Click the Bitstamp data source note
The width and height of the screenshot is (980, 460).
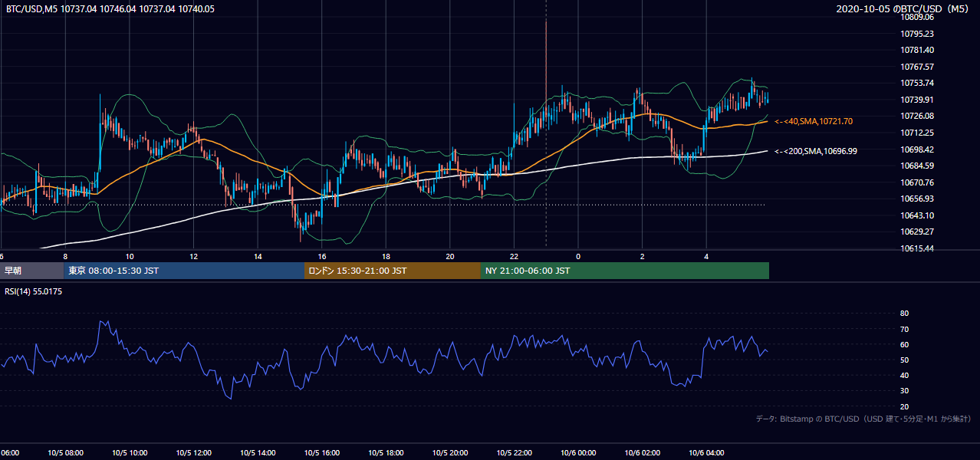coord(863,419)
